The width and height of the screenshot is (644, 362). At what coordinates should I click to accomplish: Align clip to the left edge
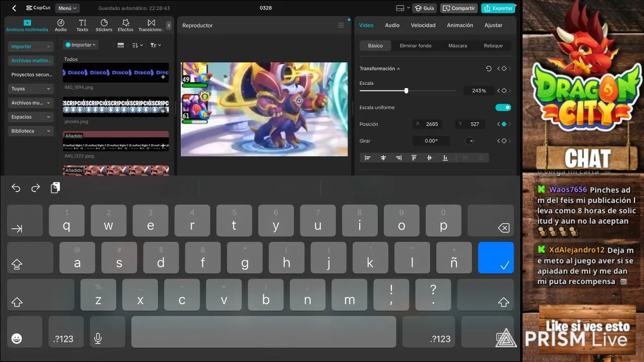click(368, 158)
